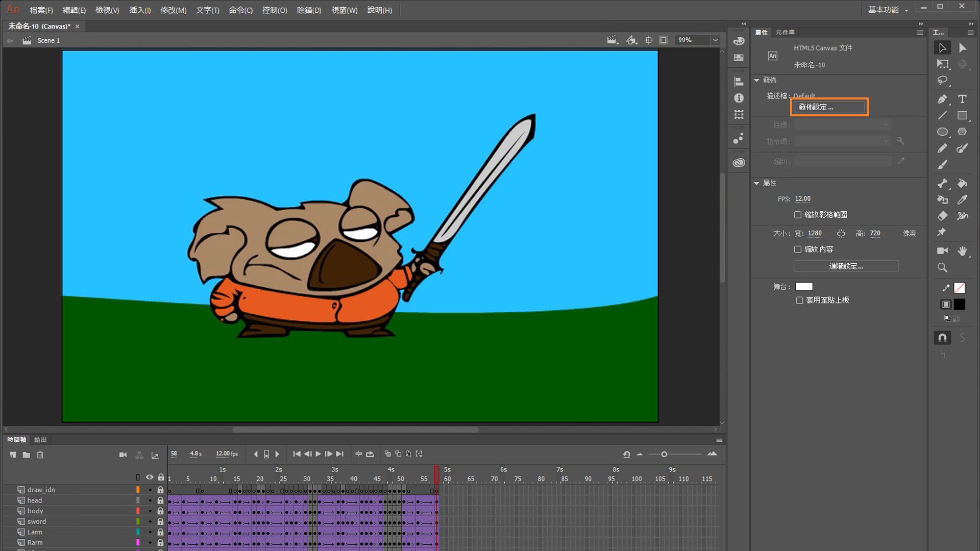Enable 縮放內容 checkbox
The width and height of the screenshot is (980, 551).
tap(798, 249)
